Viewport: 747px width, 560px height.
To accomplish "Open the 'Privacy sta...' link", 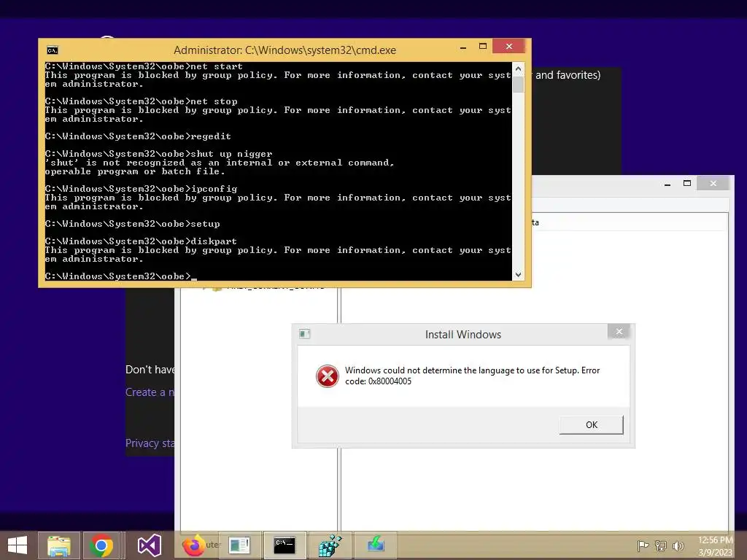I will [x=150, y=443].
